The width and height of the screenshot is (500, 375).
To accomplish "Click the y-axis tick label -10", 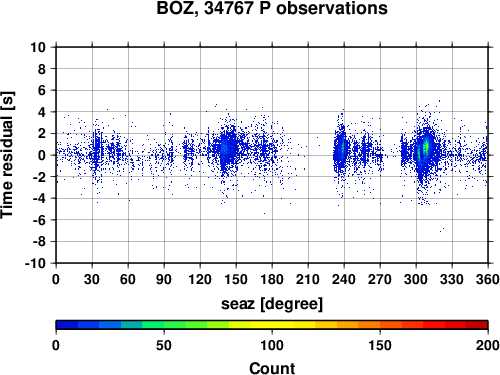I will (x=35, y=263).
